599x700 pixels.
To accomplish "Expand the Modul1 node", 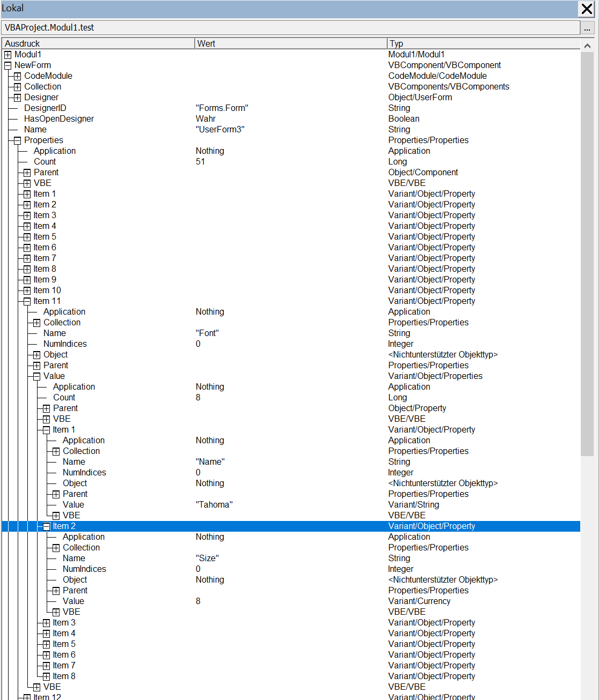I will coord(8,55).
